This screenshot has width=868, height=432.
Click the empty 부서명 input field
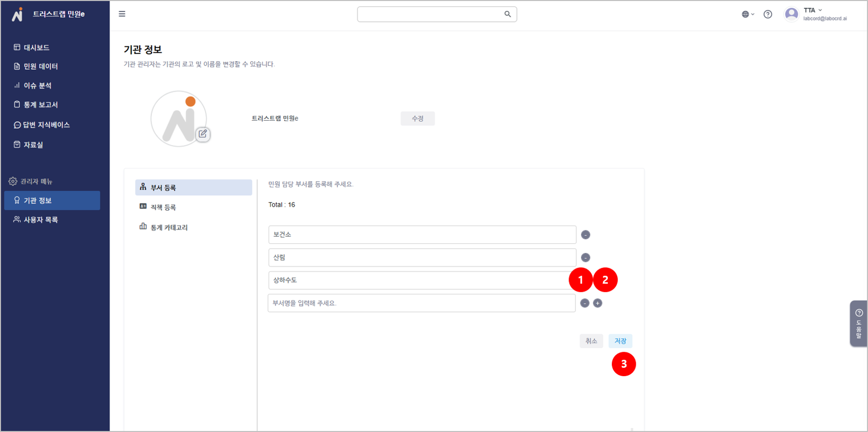422,303
